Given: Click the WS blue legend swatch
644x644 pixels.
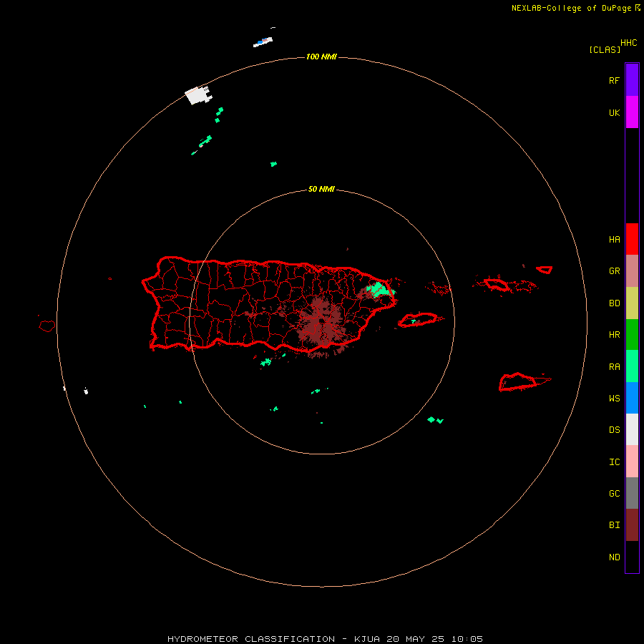Looking at the screenshot, I should click(x=632, y=398).
